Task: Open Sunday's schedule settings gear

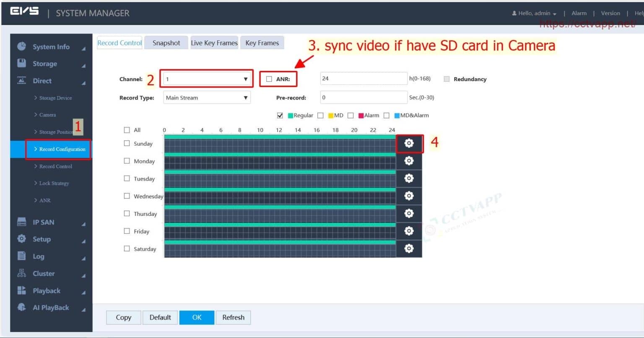Action: (409, 143)
